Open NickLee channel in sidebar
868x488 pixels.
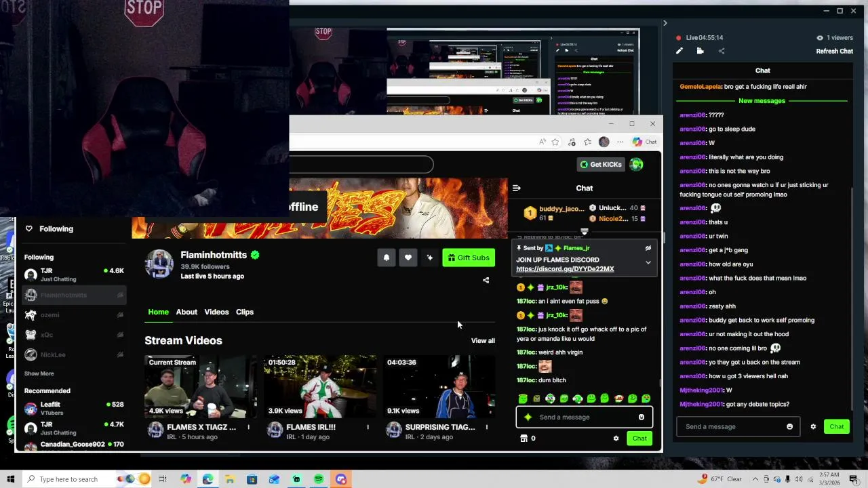click(x=74, y=354)
